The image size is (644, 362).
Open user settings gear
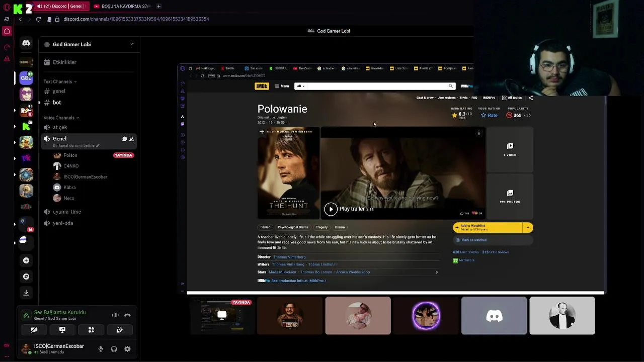(127, 349)
